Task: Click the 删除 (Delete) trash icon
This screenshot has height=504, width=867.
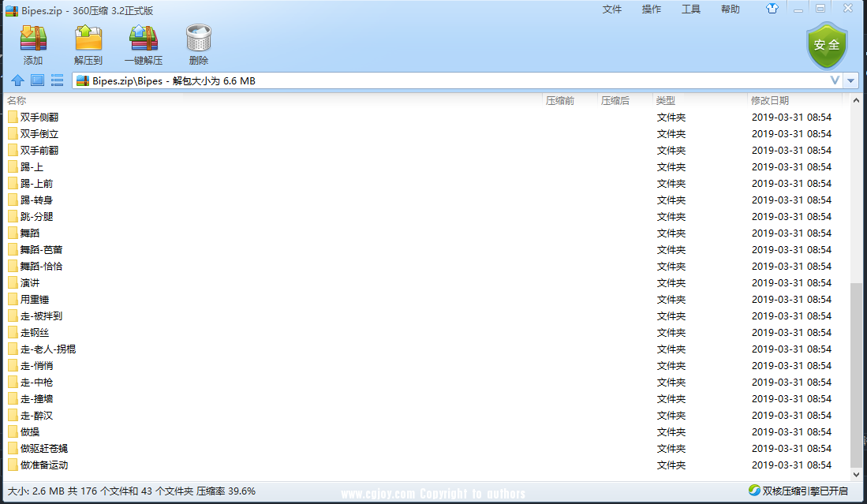Action: [198, 39]
